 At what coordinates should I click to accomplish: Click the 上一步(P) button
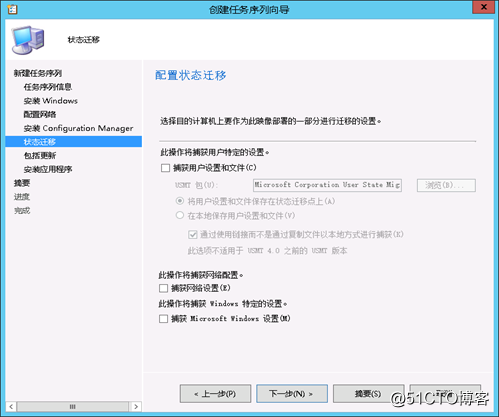click(x=215, y=394)
